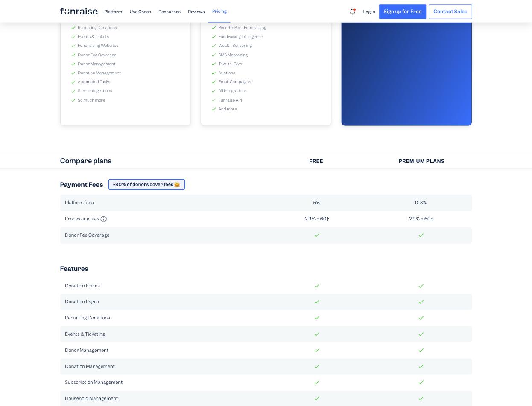Click the Donation Pages row label
The image size is (532, 406).
click(82, 302)
